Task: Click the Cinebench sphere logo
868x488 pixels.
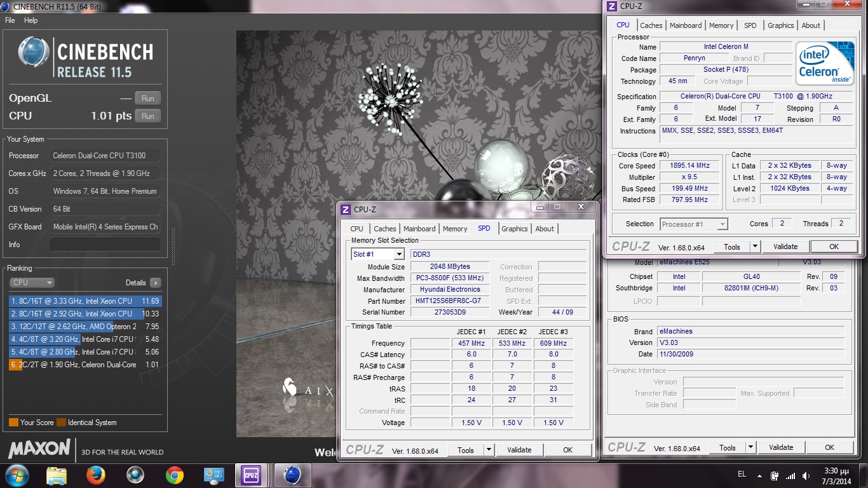Action: point(34,52)
